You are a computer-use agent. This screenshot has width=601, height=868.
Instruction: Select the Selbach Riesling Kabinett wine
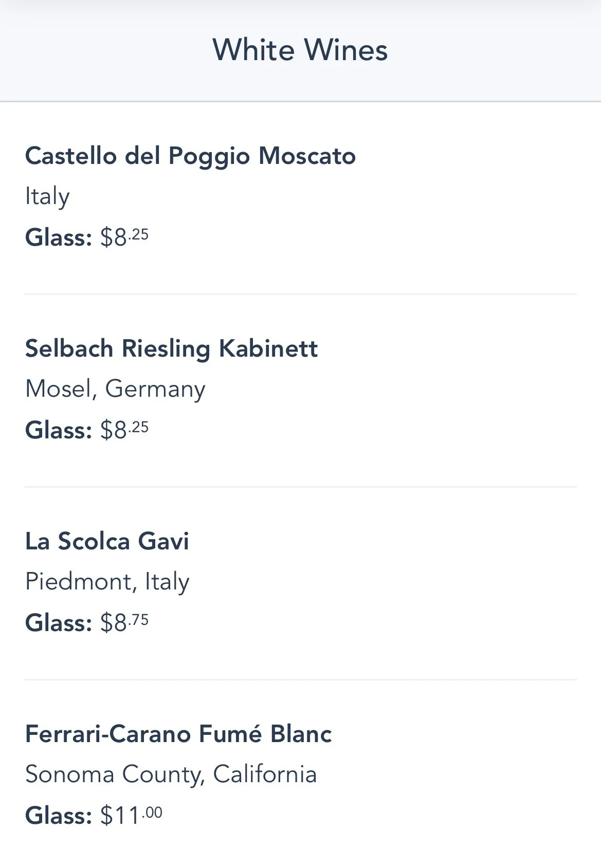[171, 348]
